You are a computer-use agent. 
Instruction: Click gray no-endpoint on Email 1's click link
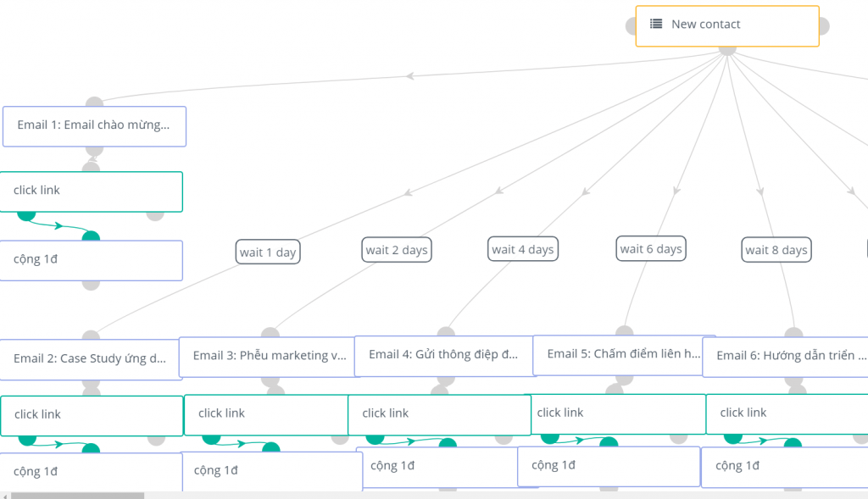(x=155, y=214)
